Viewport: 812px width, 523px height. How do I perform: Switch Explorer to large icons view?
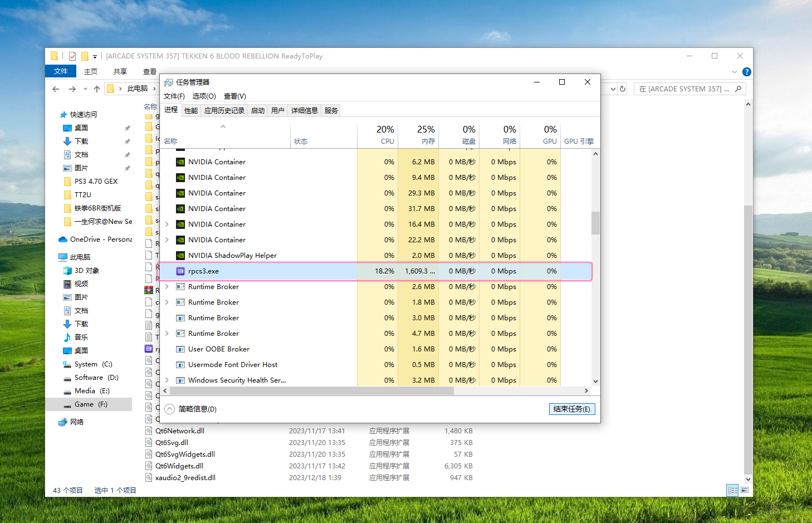click(745, 490)
